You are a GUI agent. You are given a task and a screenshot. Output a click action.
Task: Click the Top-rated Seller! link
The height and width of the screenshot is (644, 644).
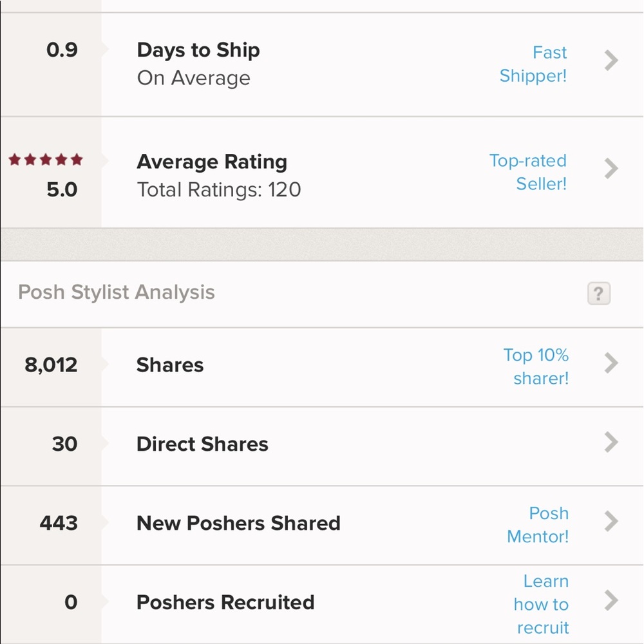(x=528, y=172)
